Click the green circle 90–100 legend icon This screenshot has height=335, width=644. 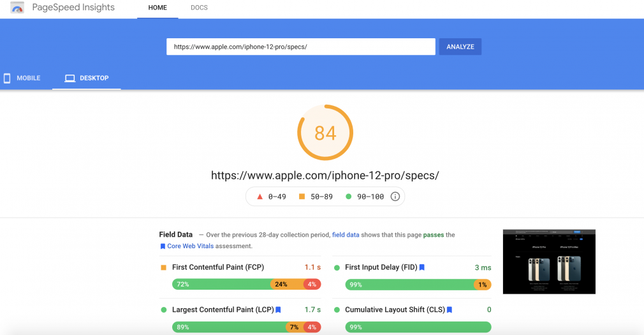coord(349,197)
